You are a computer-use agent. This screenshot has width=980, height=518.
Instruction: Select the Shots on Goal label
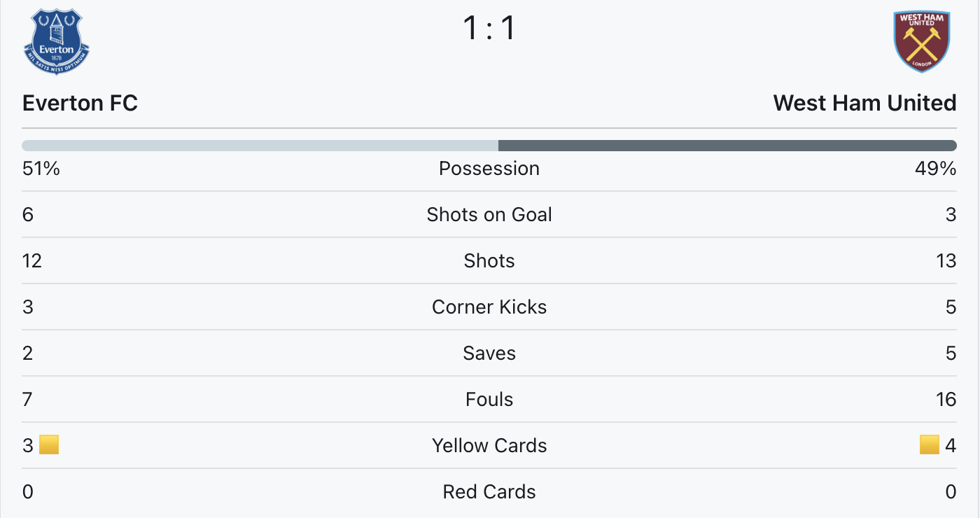pos(489,215)
